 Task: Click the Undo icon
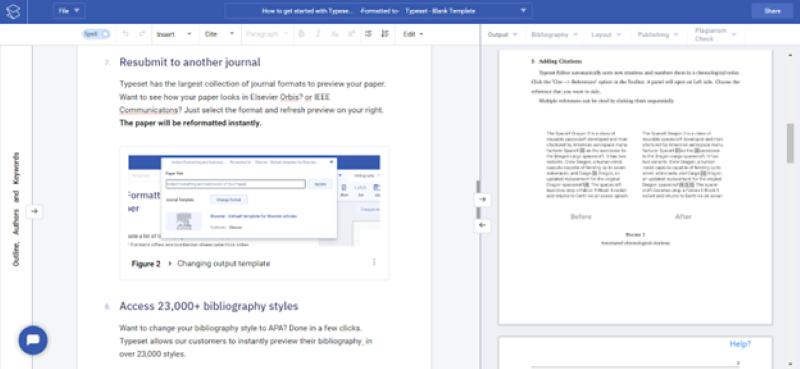[x=126, y=34]
